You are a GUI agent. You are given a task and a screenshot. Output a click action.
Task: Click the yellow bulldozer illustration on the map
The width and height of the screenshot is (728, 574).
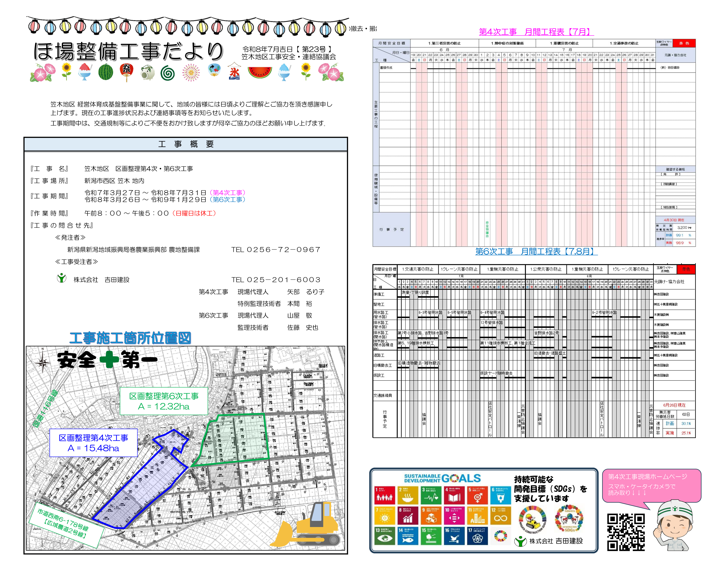(306, 525)
